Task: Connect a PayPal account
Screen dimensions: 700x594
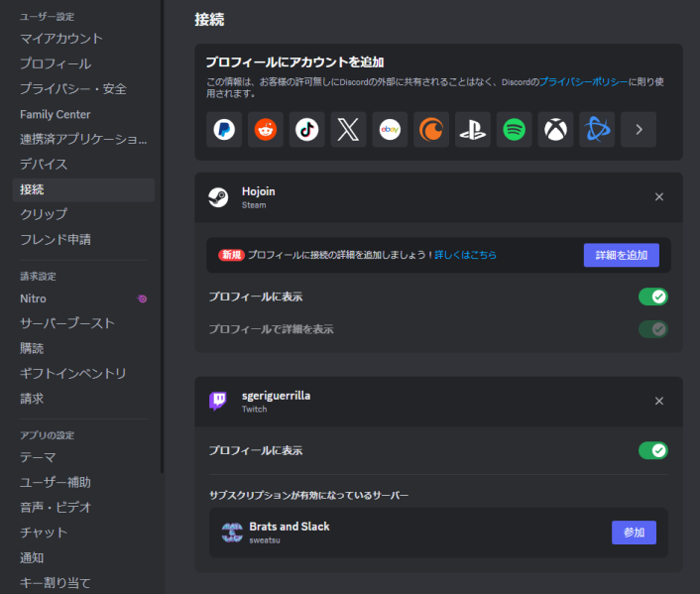Action: (x=224, y=130)
